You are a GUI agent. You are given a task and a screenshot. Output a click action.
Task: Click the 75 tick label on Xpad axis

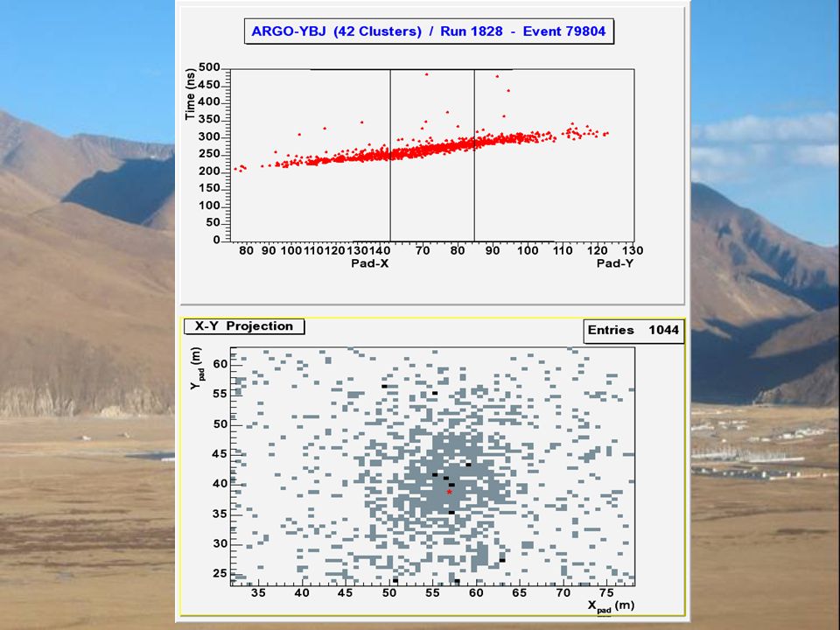click(x=606, y=592)
